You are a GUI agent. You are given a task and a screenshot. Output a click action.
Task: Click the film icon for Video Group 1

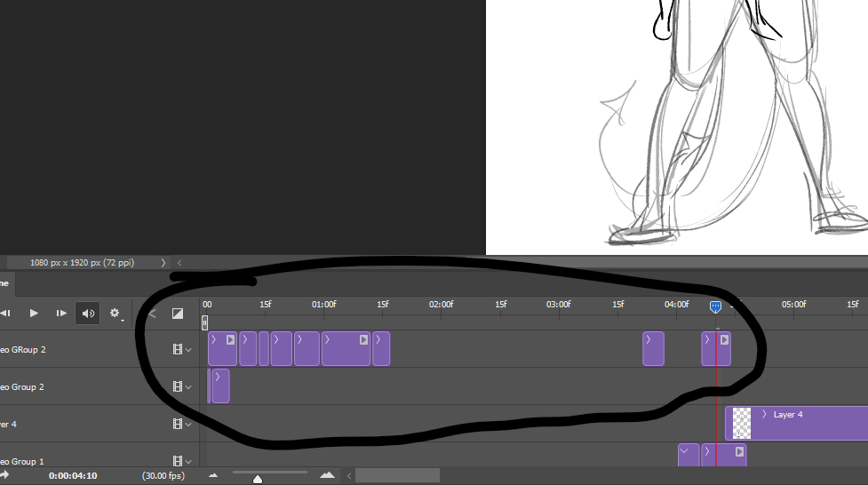click(x=177, y=461)
